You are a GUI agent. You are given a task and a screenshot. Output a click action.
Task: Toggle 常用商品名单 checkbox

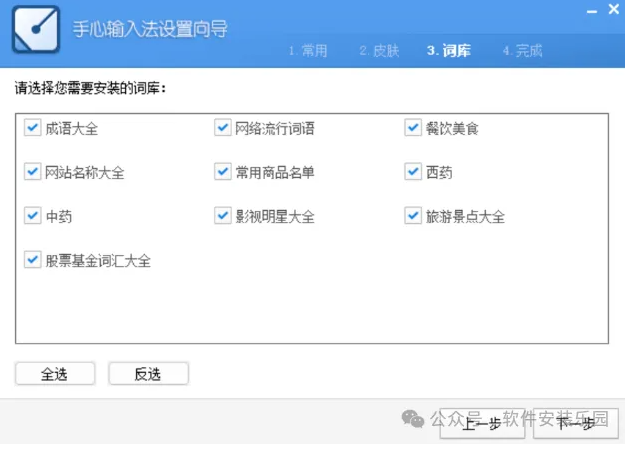pos(222,172)
